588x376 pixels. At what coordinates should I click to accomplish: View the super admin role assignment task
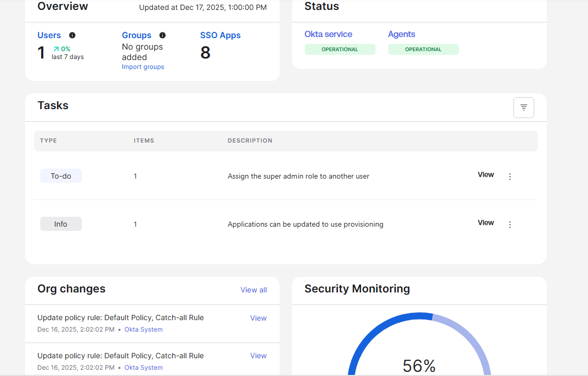tap(485, 174)
